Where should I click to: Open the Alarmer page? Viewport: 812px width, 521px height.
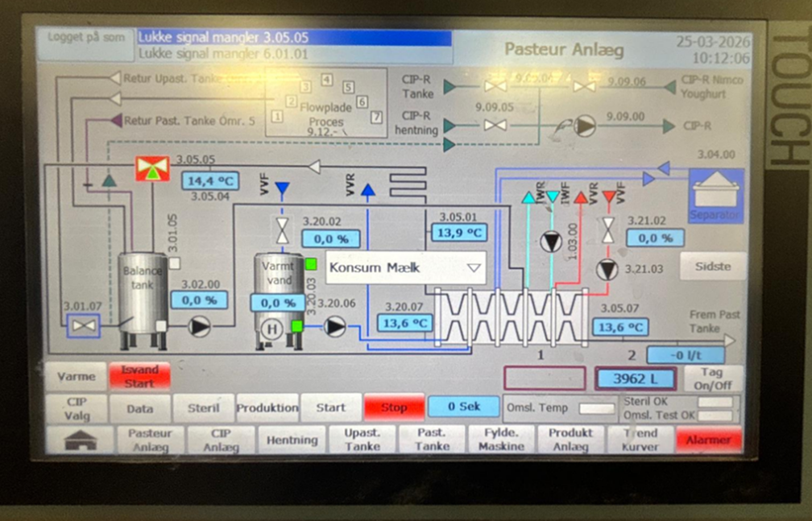point(708,440)
